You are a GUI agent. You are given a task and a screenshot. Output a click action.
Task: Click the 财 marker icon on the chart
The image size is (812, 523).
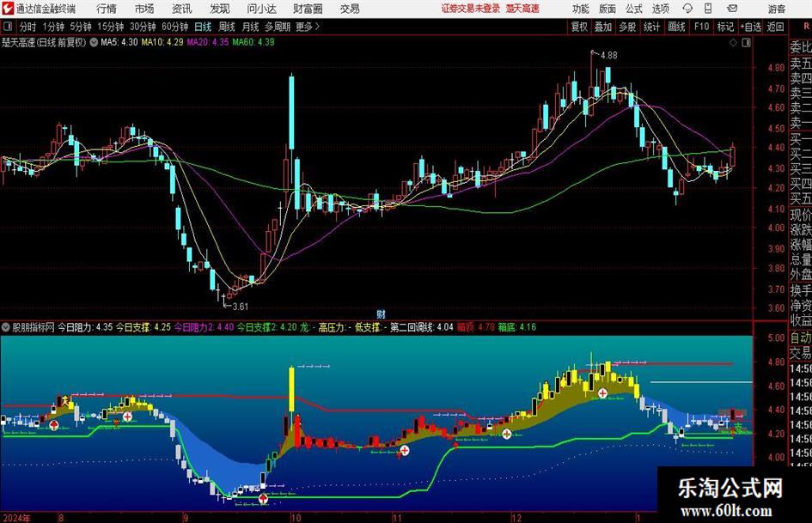tap(382, 313)
